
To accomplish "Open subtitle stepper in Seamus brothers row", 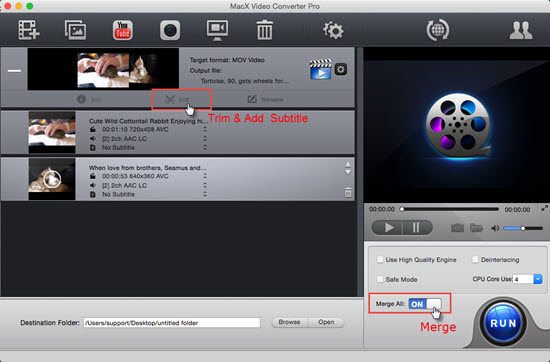I will [205, 194].
